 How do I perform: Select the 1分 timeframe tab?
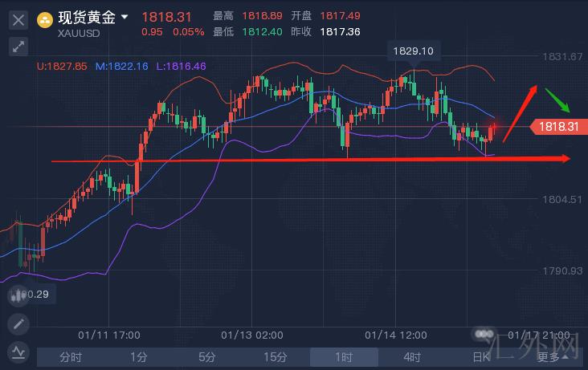tap(139, 357)
